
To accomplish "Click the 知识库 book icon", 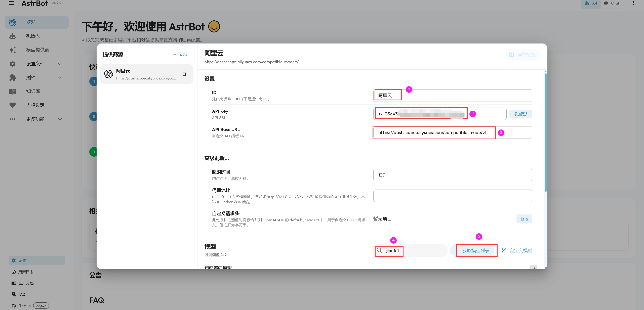I will [x=13, y=92].
